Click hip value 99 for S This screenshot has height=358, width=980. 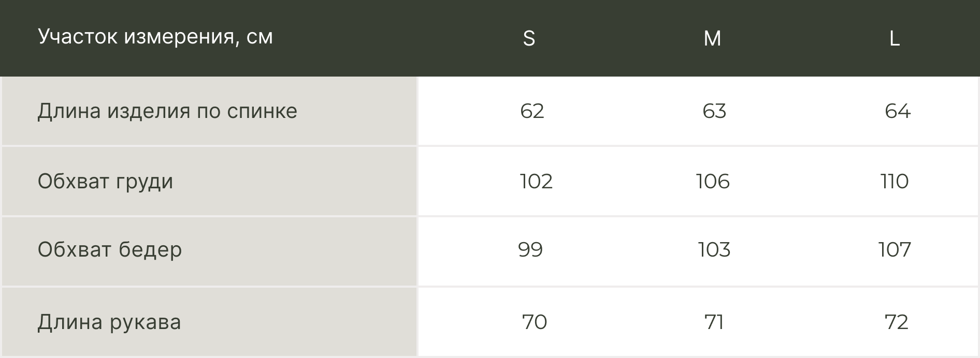530,250
